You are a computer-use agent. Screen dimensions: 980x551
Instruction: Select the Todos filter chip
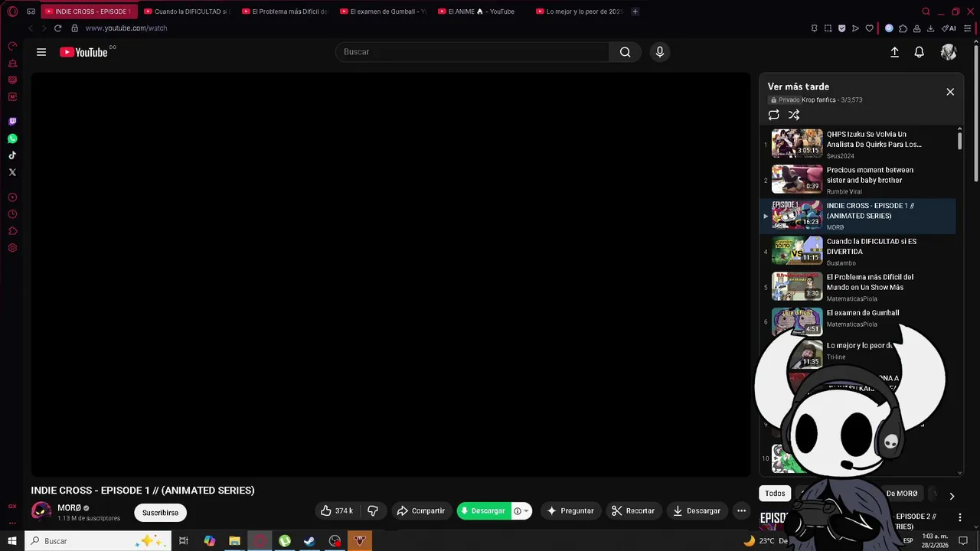coord(775,494)
